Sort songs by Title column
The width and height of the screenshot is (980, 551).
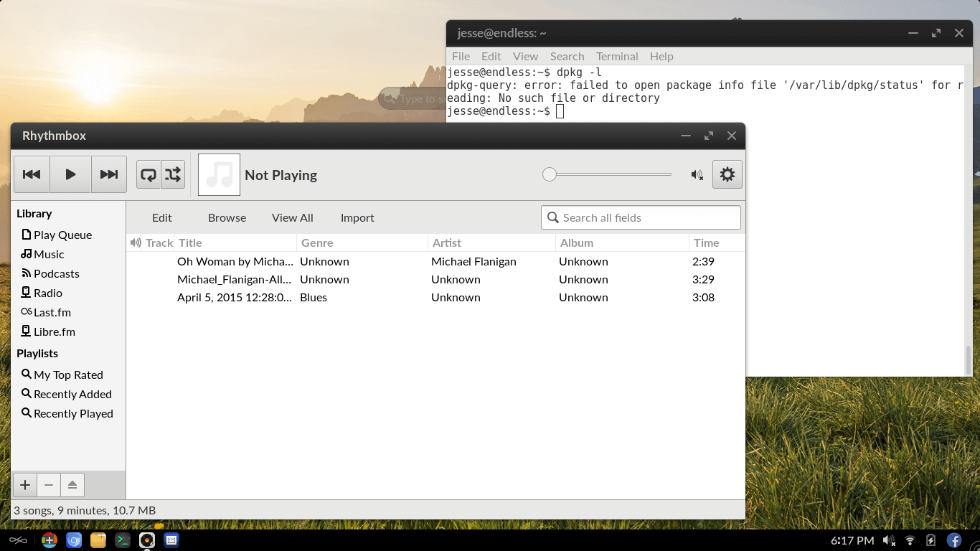[x=236, y=242]
